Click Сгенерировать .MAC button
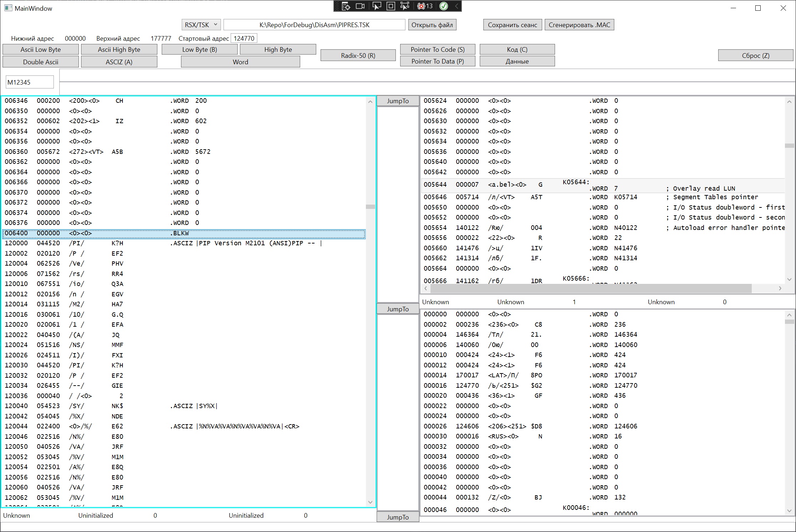The width and height of the screenshot is (796, 532). [579, 25]
